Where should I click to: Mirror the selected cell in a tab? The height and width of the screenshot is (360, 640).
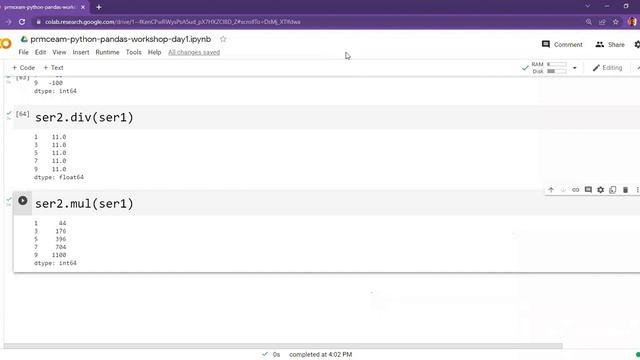tap(613, 190)
